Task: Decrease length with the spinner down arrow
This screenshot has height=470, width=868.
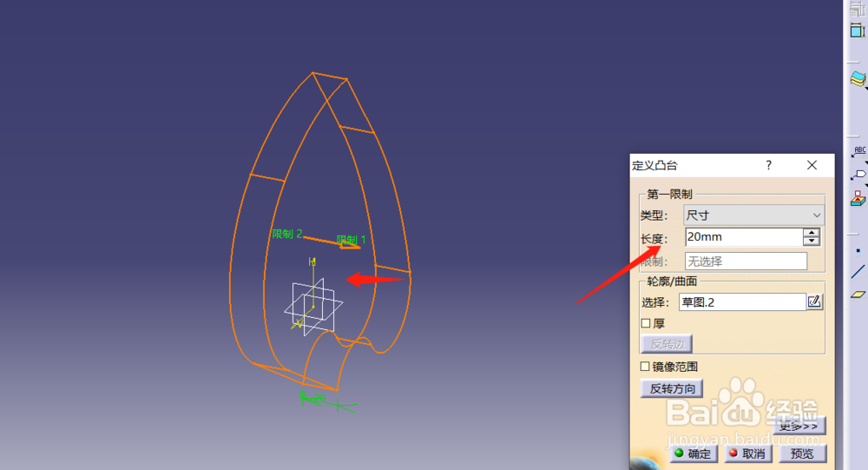Action: [811, 242]
